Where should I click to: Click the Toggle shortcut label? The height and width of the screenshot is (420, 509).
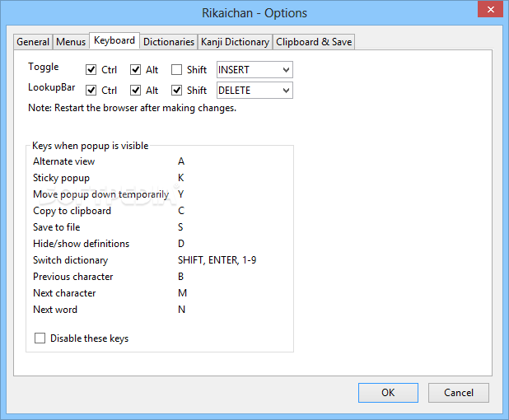(44, 67)
